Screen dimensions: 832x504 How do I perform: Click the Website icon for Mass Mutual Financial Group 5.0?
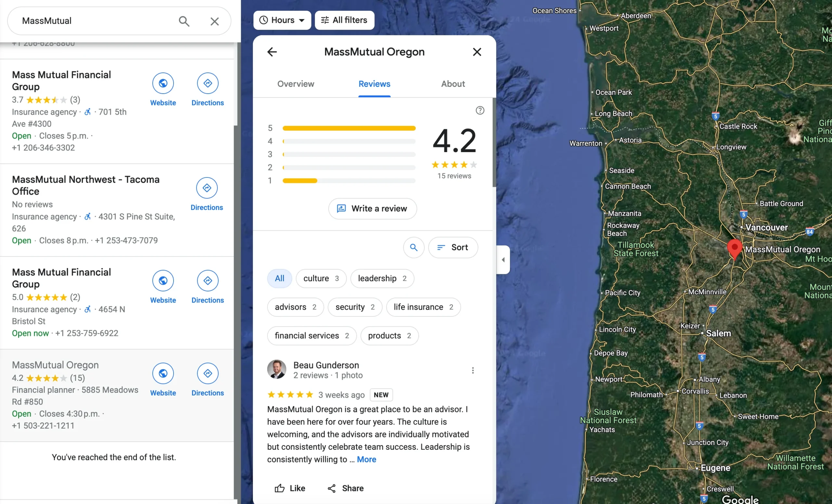click(163, 280)
